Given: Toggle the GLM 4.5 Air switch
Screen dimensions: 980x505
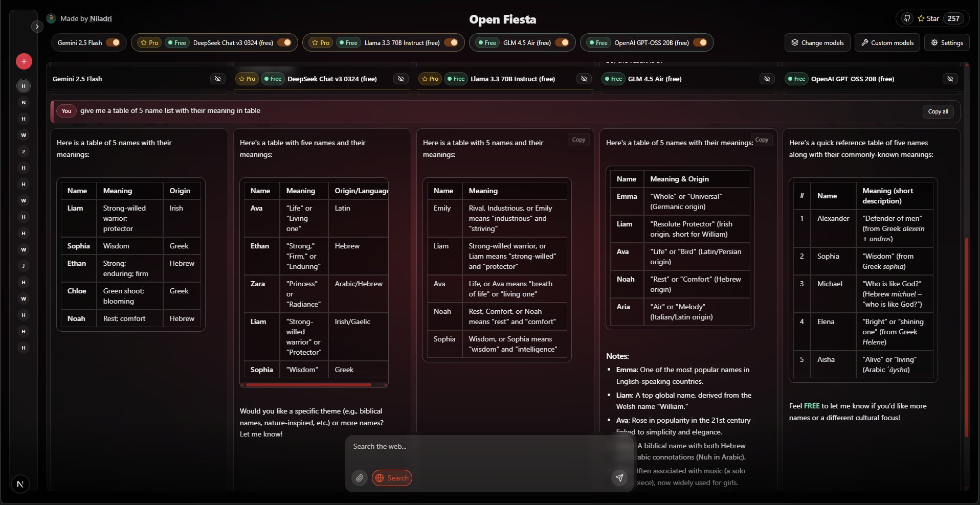Looking at the screenshot, I should coord(562,42).
